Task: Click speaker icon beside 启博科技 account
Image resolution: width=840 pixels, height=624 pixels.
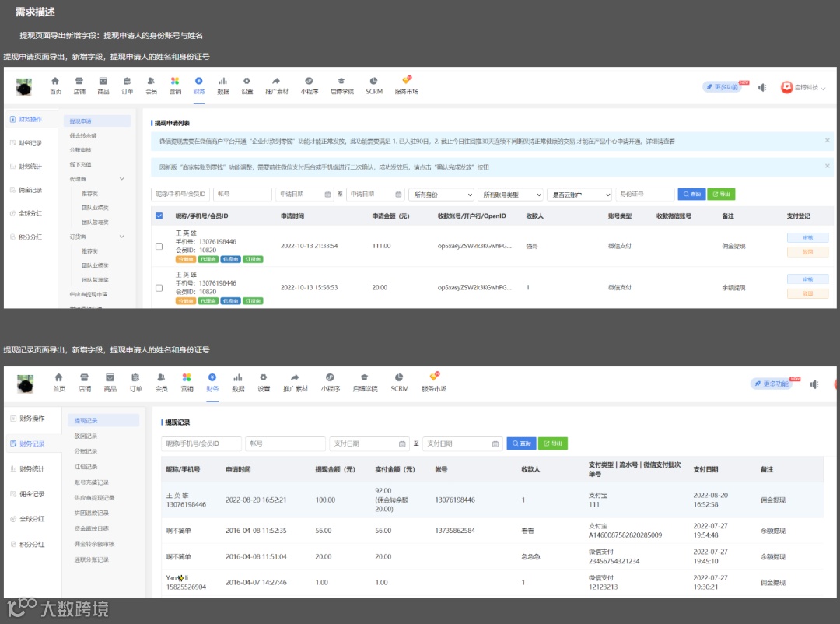Action: [x=761, y=87]
